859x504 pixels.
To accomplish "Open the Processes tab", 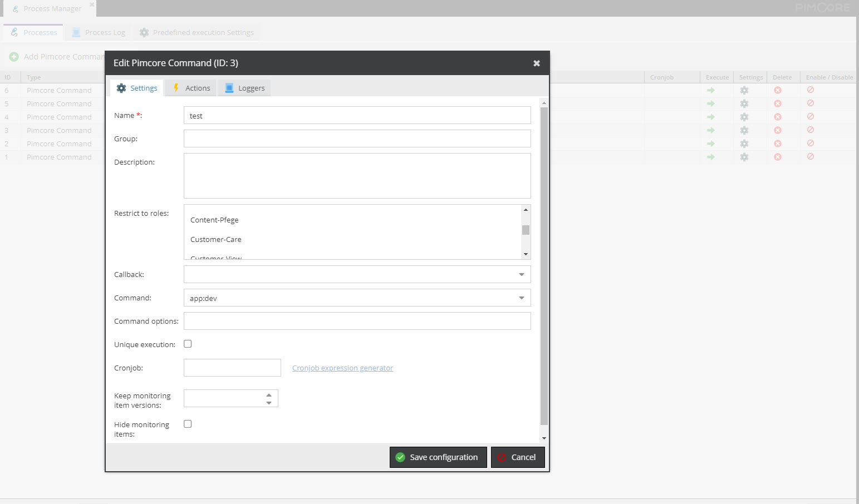I will 33,32.
